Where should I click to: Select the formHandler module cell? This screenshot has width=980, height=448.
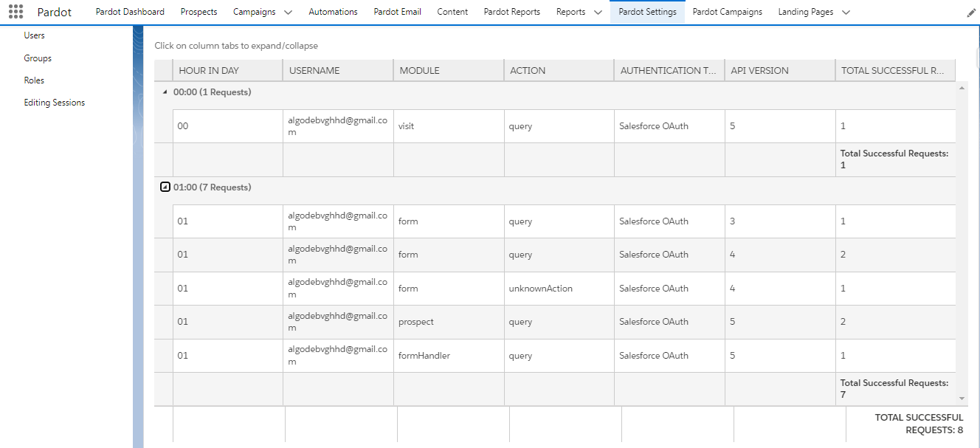[424, 356]
